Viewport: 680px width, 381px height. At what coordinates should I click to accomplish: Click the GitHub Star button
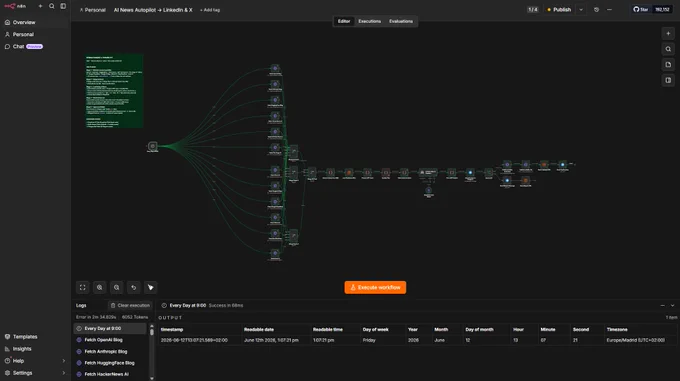pyautogui.click(x=641, y=10)
